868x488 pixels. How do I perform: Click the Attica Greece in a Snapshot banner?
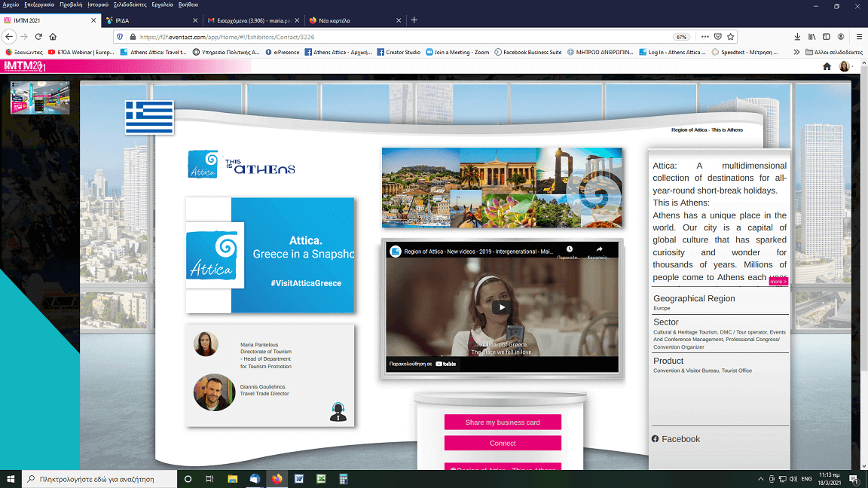pos(270,255)
